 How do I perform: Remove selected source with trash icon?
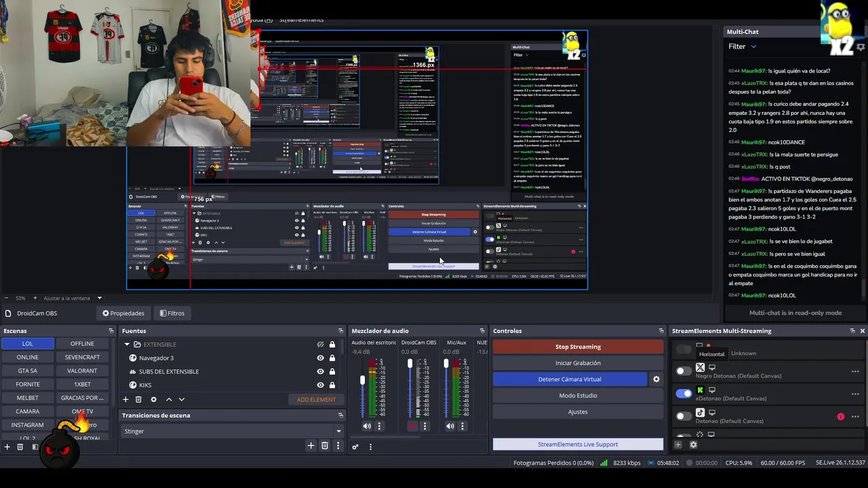(x=138, y=400)
